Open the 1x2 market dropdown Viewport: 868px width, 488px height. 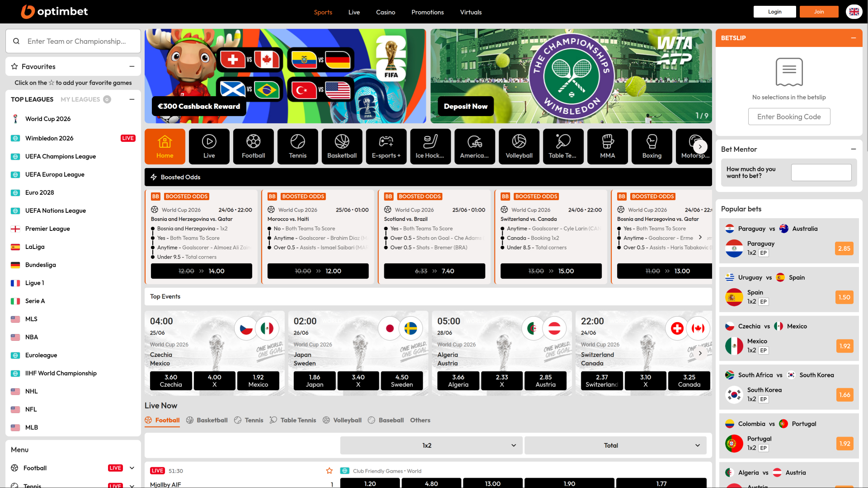click(x=431, y=446)
